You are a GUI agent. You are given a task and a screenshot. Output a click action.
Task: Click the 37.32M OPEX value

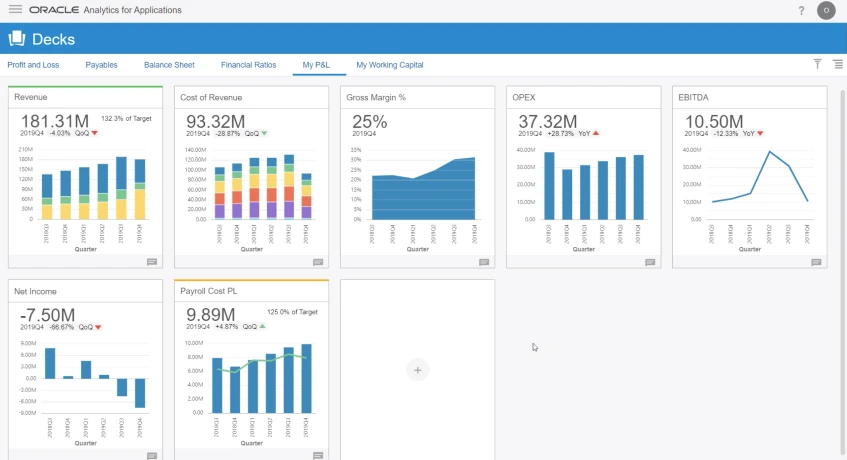pyautogui.click(x=548, y=121)
